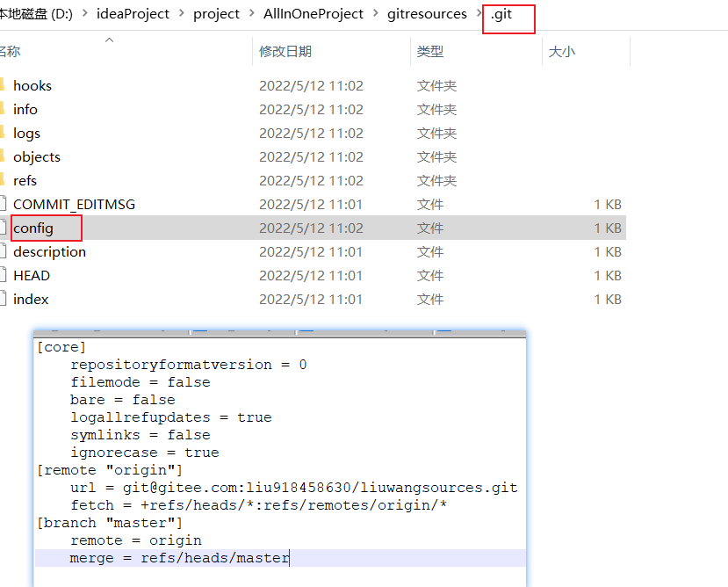
Task: Select the HEAD file
Action: [x=32, y=276]
